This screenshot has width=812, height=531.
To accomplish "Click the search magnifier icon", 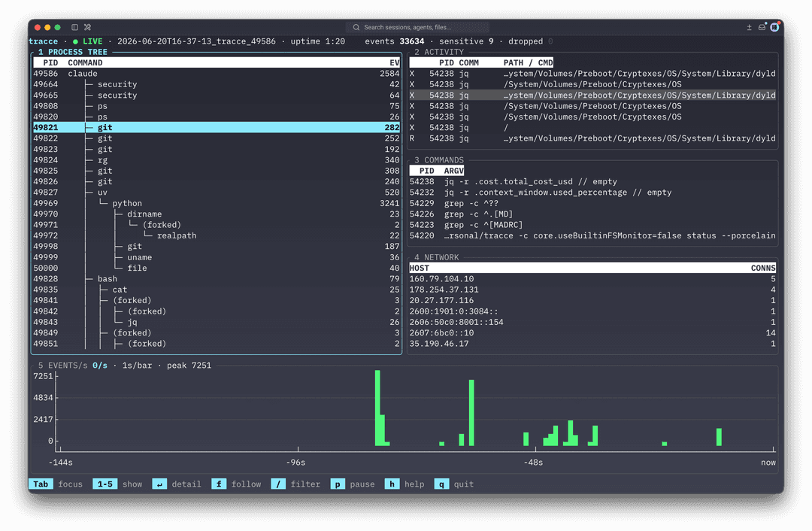I will [356, 28].
